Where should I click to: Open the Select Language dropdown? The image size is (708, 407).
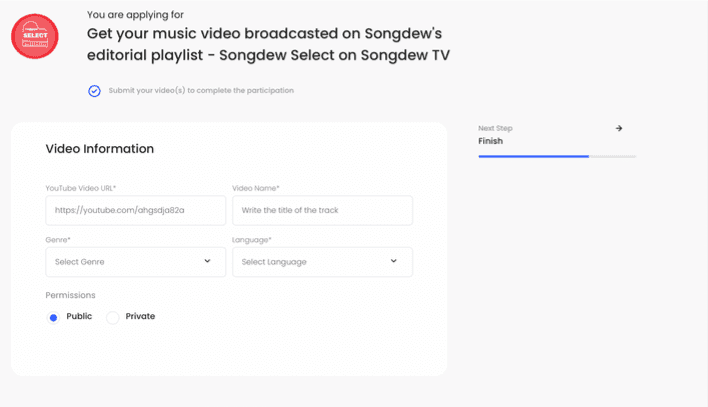[x=322, y=262]
